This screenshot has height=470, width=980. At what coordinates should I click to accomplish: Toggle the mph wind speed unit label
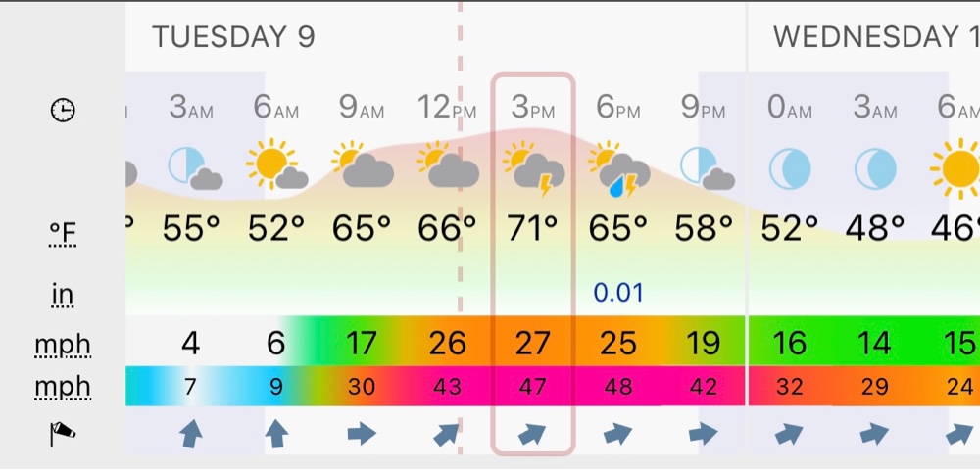click(x=63, y=345)
